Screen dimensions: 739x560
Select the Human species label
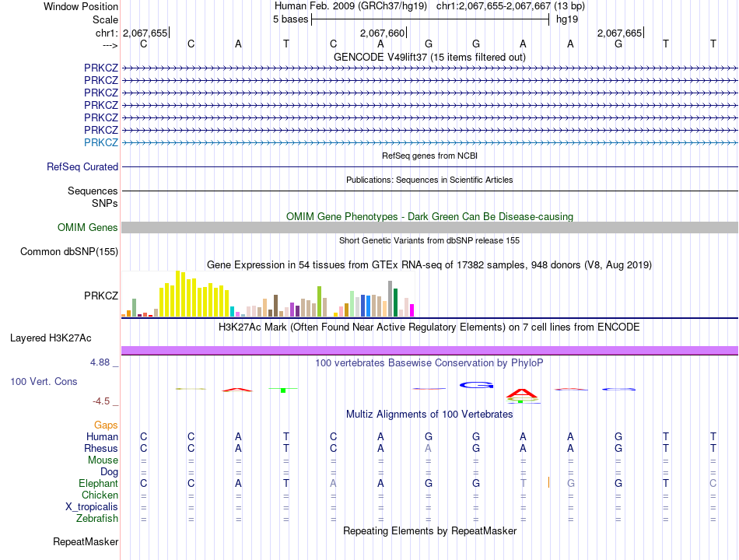pos(102,437)
